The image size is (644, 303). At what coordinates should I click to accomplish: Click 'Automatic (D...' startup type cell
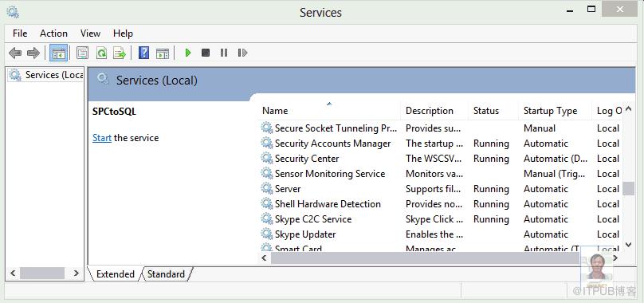coord(556,159)
